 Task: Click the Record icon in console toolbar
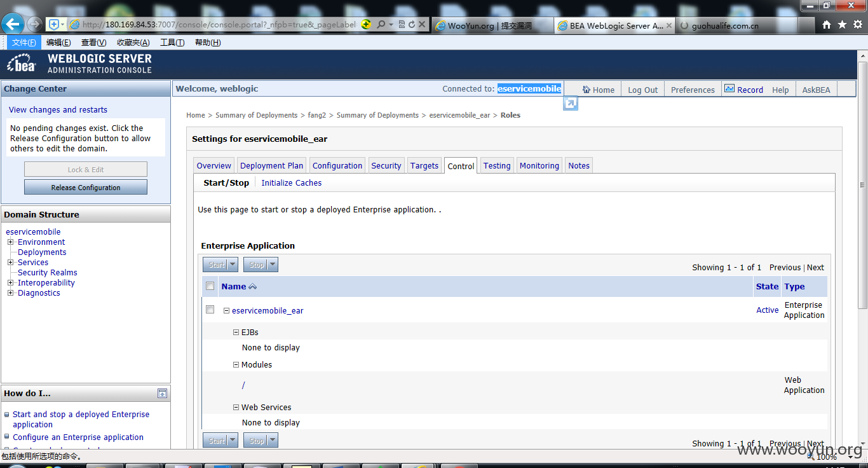pos(729,89)
